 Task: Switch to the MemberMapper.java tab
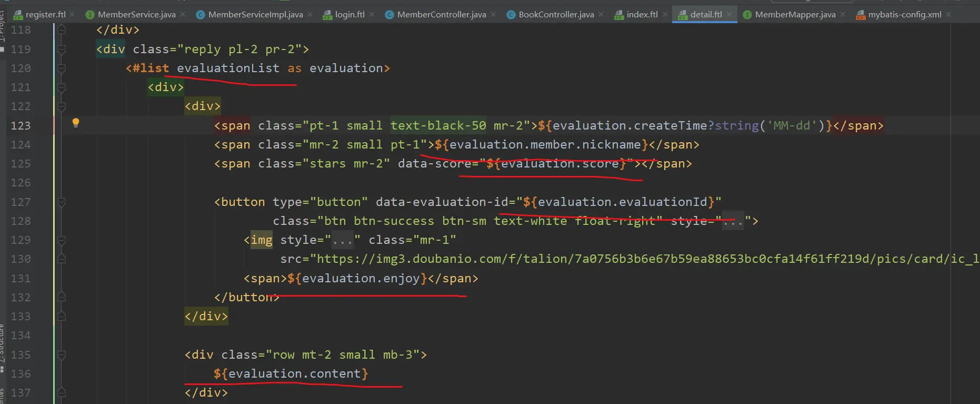[795, 14]
